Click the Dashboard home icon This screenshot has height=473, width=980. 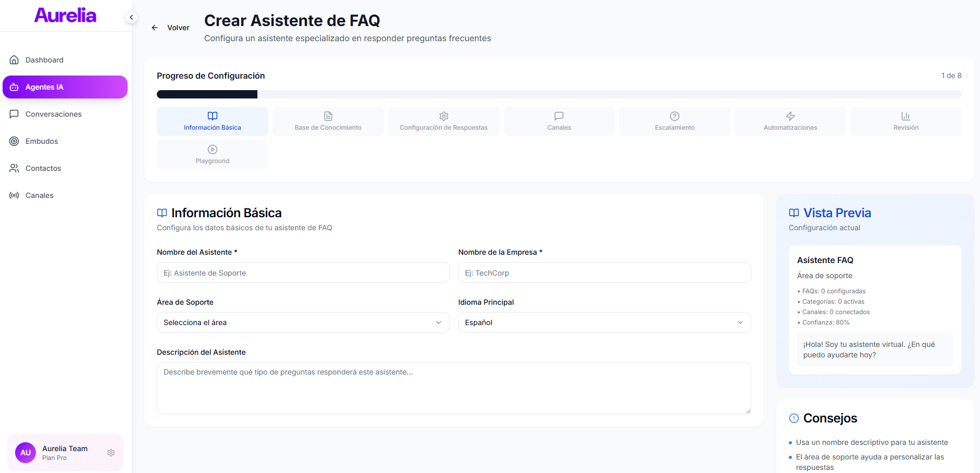click(14, 60)
